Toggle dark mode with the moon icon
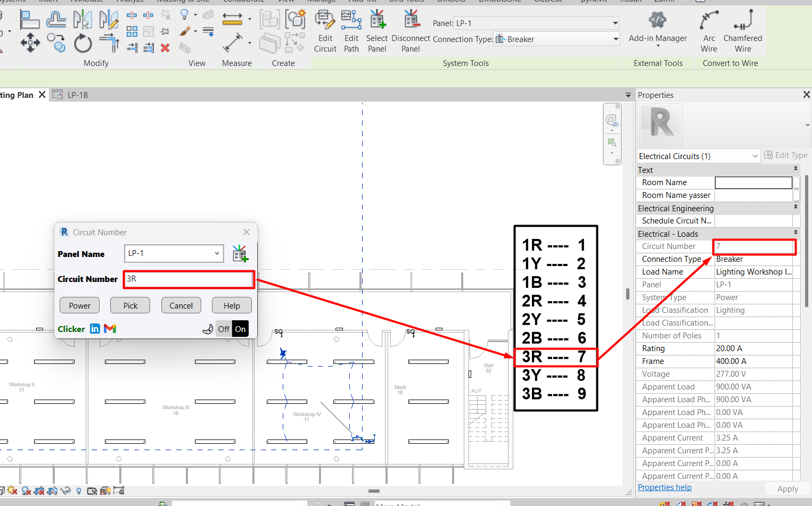 pyautogui.click(x=208, y=329)
